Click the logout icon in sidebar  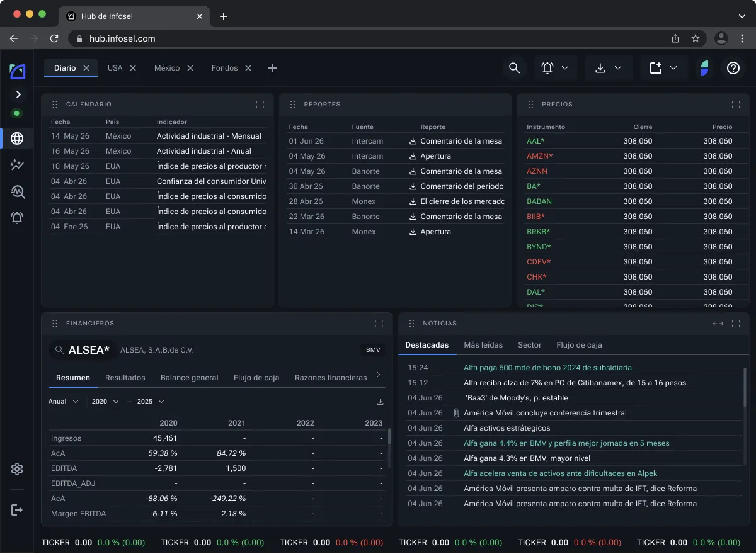pos(17,510)
